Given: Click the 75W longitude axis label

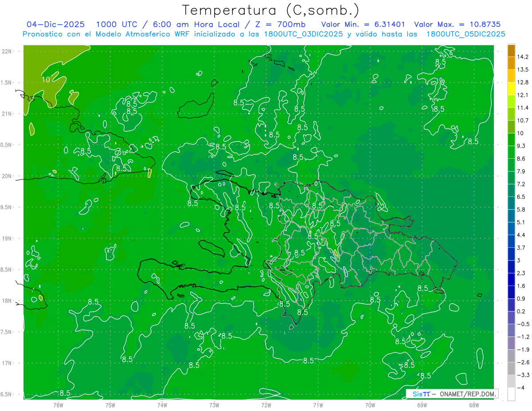Looking at the screenshot, I should (x=110, y=405).
